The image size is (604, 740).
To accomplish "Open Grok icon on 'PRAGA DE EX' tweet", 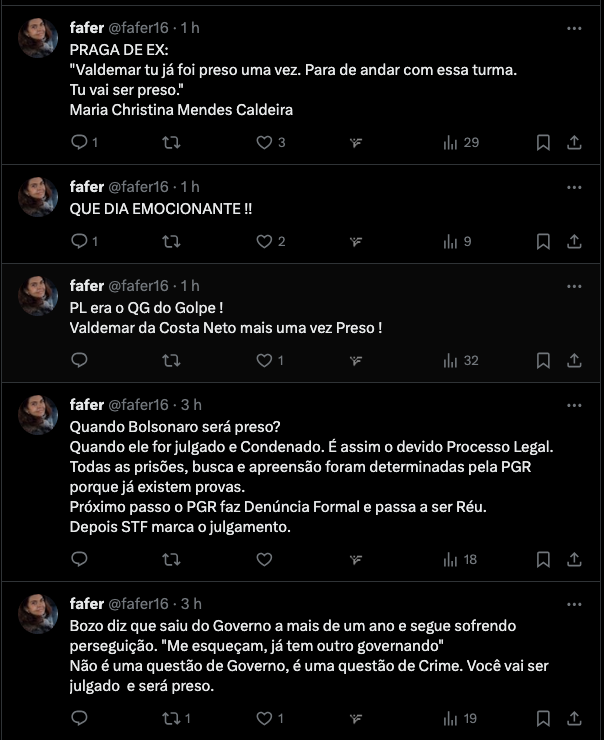I will (x=355, y=143).
